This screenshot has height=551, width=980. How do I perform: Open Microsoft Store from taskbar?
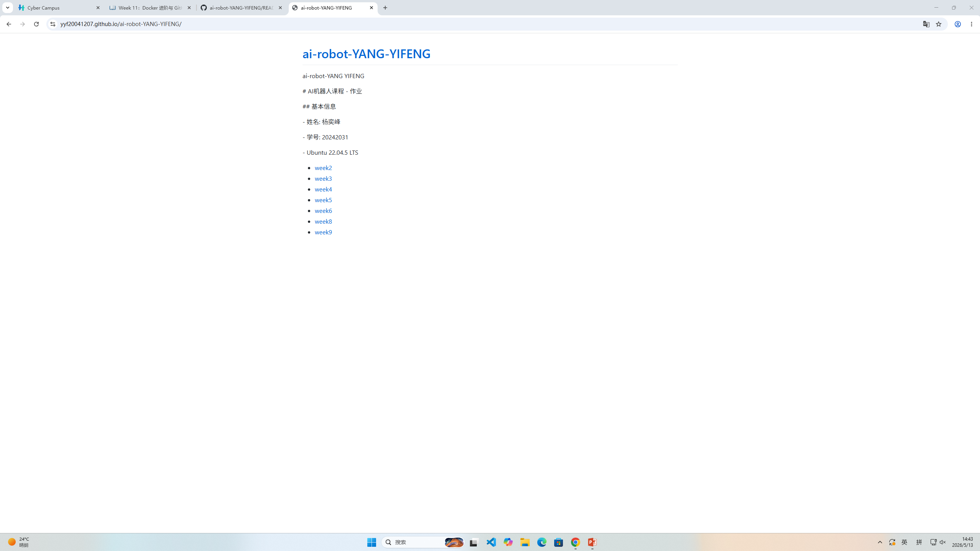point(558,542)
